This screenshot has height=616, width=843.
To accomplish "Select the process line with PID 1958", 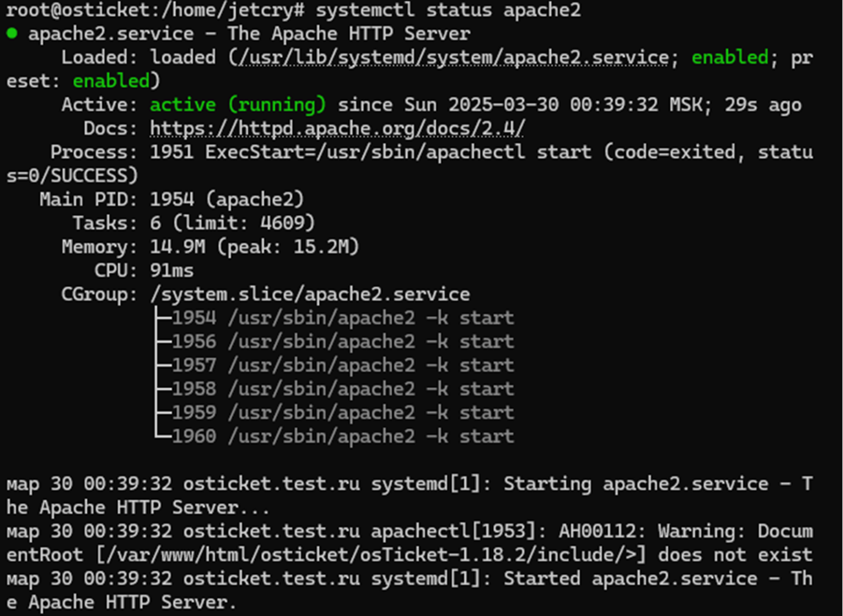I will click(x=343, y=388).
